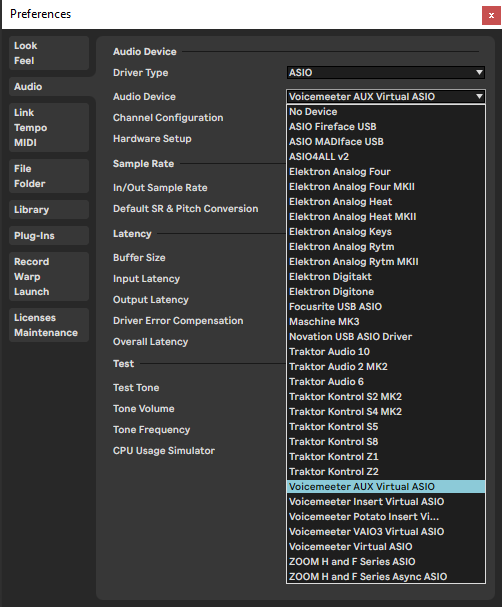502x607 pixels.
Task: Switch to the Library preferences tab
Action: pyautogui.click(x=49, y=209)
